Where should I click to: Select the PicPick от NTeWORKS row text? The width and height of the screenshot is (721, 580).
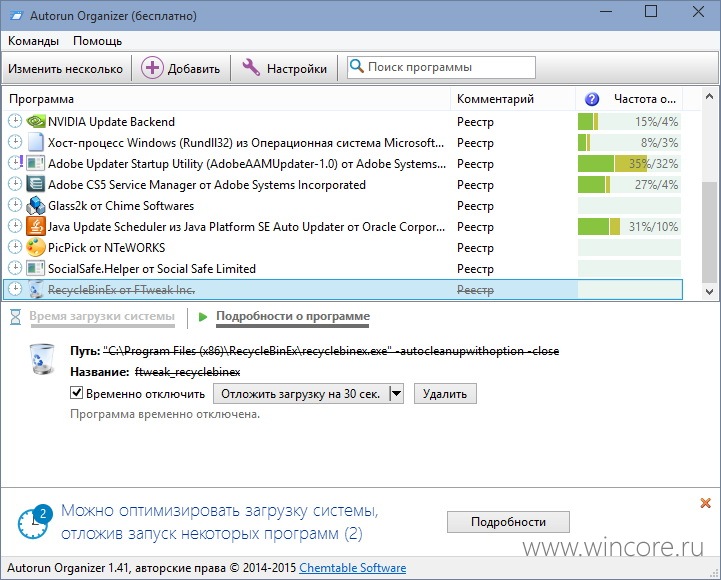tap(106, 247)
